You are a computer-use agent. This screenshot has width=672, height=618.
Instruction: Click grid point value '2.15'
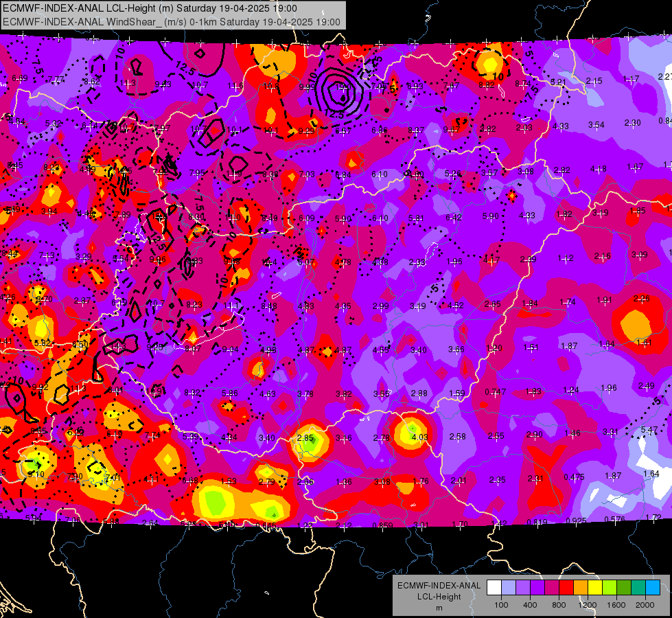tap(594, 80)
